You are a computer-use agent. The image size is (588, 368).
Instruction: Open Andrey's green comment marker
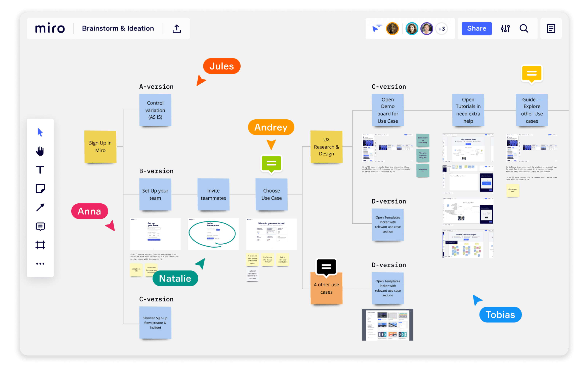(271, 164)
